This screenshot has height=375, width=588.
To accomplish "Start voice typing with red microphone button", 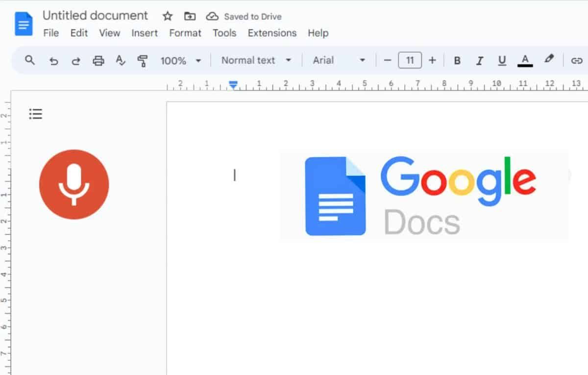I will (x=74, y=184).
